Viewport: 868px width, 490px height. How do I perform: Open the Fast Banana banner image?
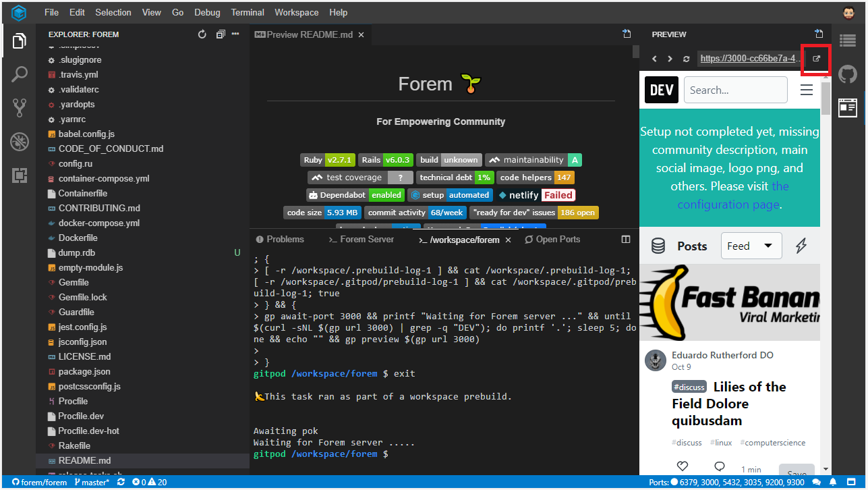tap(730, 302)
